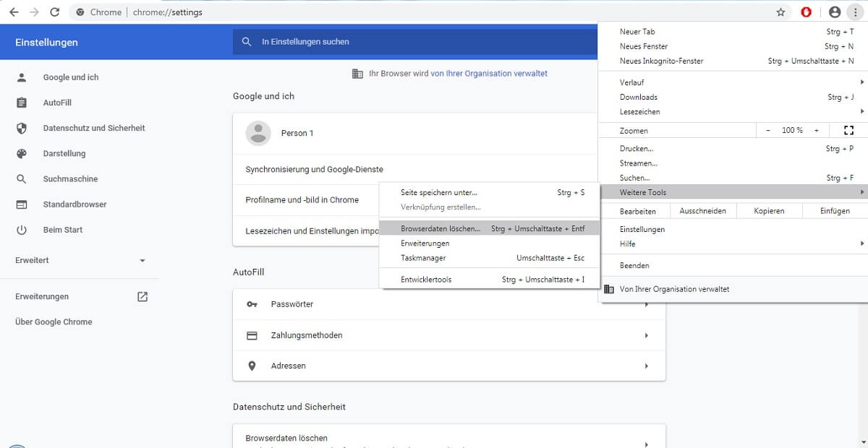Viewport: 868px width, 448px height.
Task: Go back with the browser back arrow
Action: click(13, 12)
